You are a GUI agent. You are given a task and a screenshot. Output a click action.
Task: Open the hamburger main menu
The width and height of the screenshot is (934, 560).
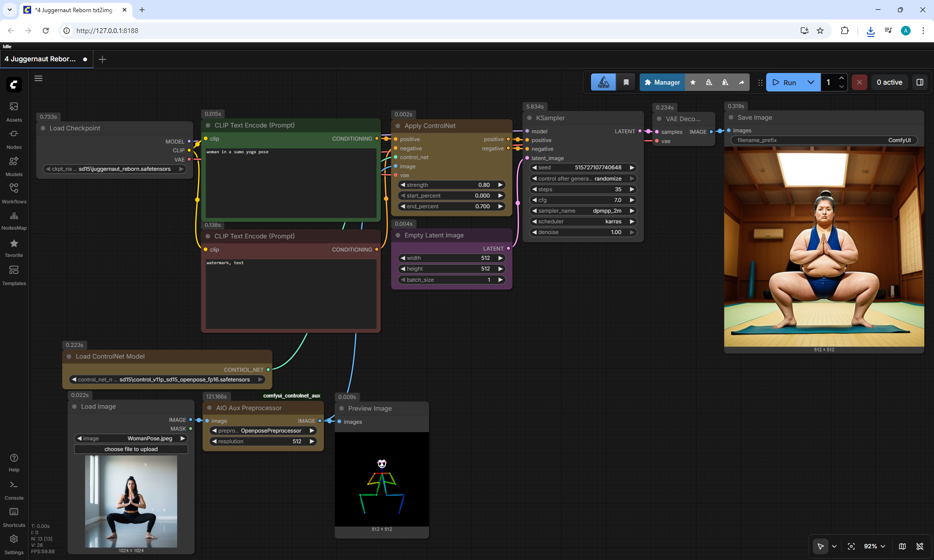click(x=38, y=78)
